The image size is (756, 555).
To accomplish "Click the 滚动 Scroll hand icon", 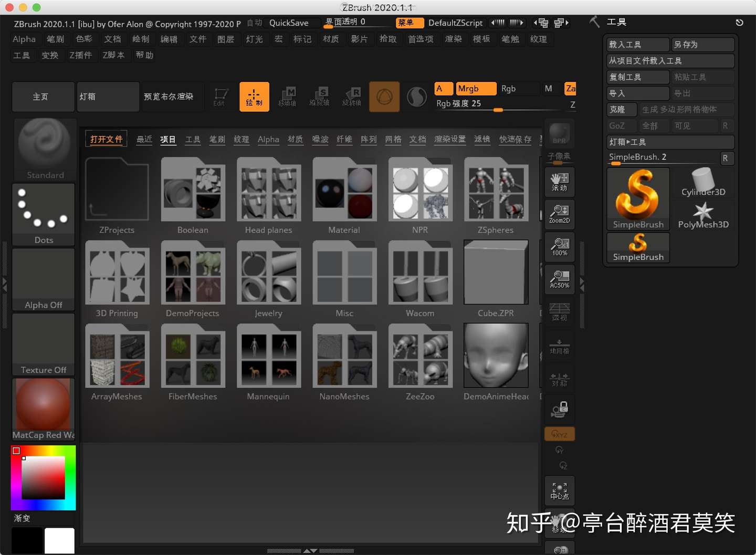I will (560, 181).
